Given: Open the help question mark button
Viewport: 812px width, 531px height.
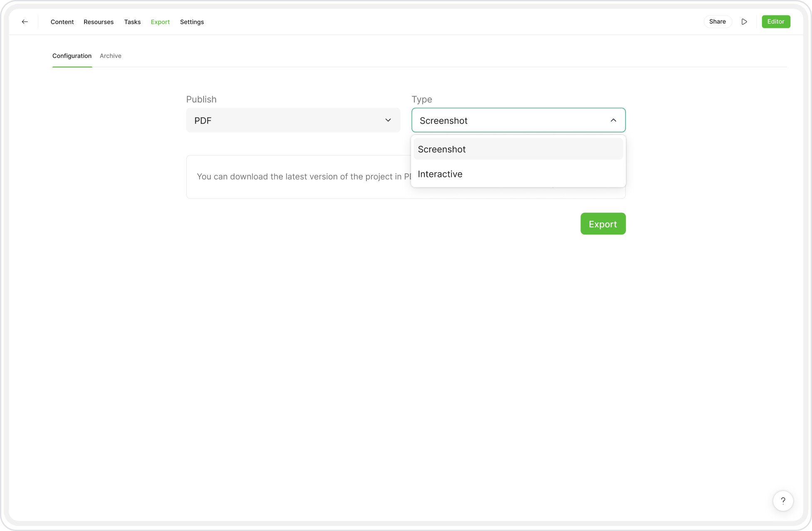Looking at the screenshot, I should click(783, 501).
